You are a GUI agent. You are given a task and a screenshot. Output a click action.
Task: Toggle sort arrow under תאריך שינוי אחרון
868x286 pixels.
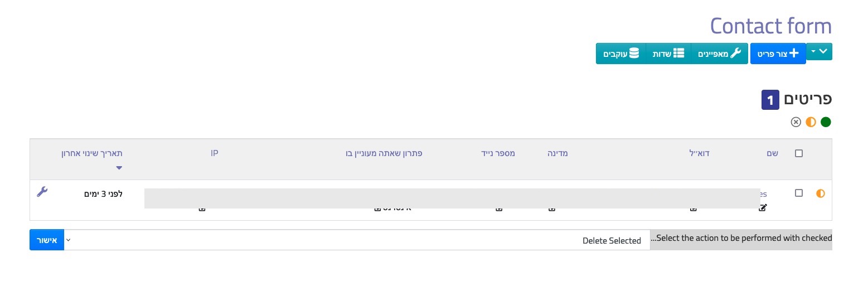119,167
